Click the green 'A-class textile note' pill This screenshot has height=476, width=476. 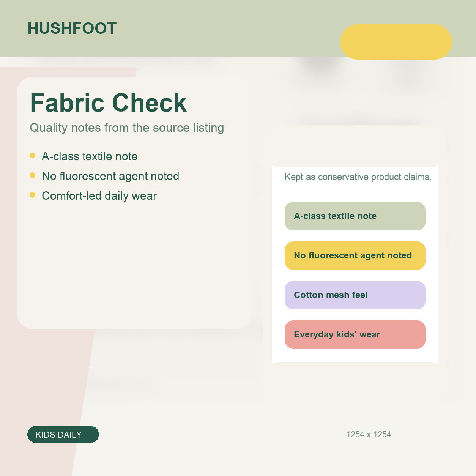click(355, 216)
